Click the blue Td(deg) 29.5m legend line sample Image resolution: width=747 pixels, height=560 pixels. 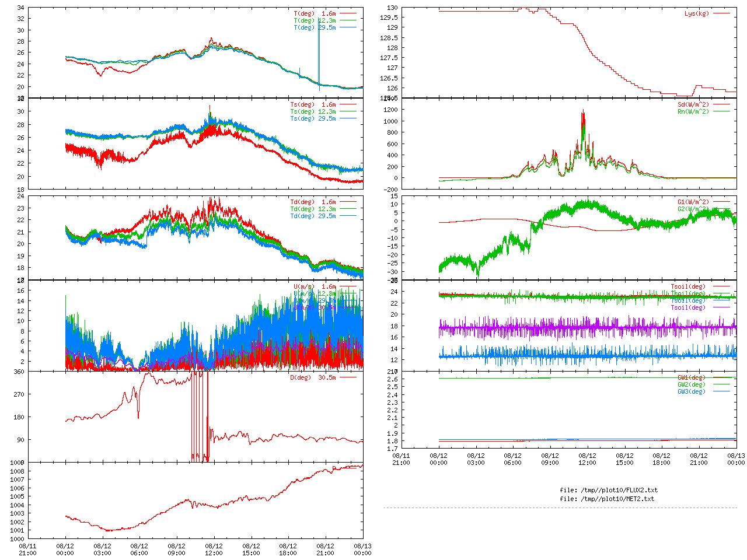click(348, 216)
